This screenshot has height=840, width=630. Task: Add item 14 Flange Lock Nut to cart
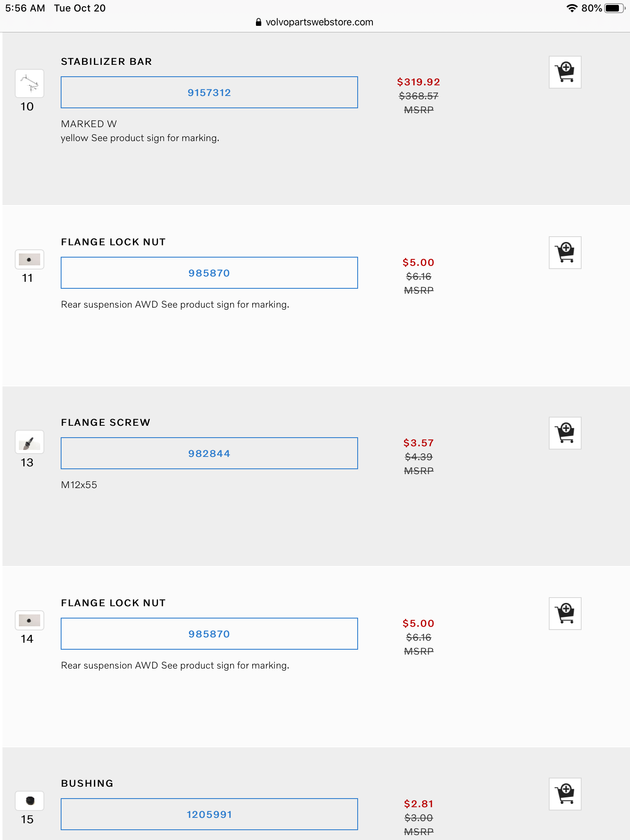(565, 614)
